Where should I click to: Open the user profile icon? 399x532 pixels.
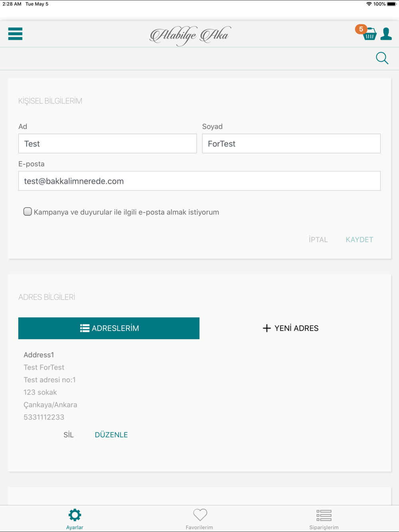coord(386,34)
